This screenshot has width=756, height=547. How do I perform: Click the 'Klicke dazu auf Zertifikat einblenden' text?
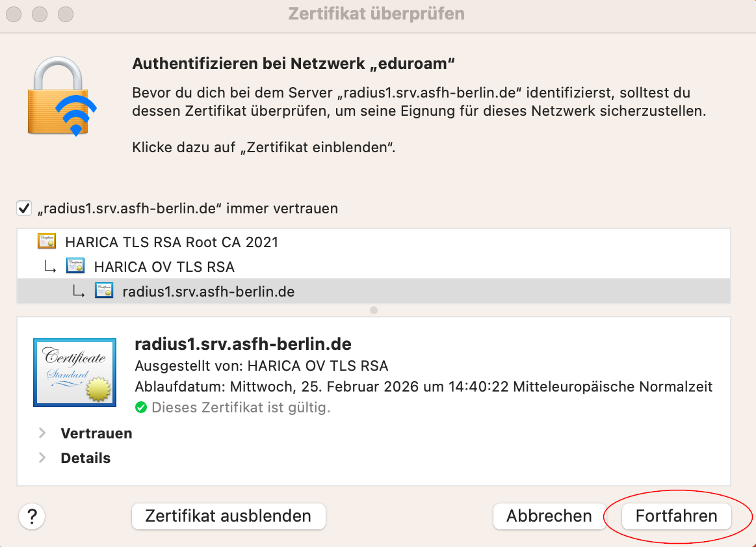[x=264, y=147]
